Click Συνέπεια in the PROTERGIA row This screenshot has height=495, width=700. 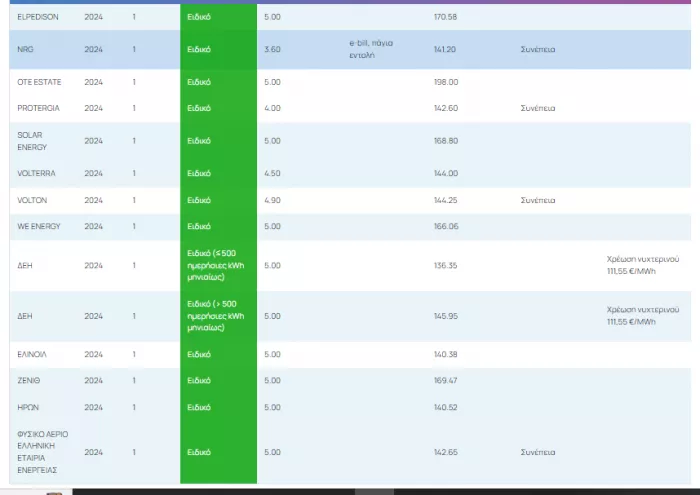pyautogui.click(x=538, y=108)
